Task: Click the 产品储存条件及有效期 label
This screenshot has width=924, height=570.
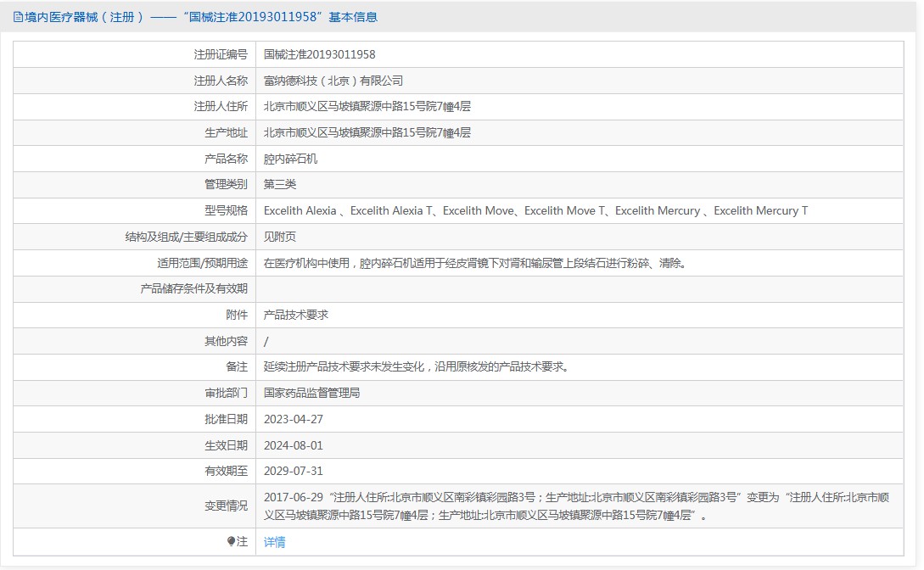Action: click(x=193, y=288)
